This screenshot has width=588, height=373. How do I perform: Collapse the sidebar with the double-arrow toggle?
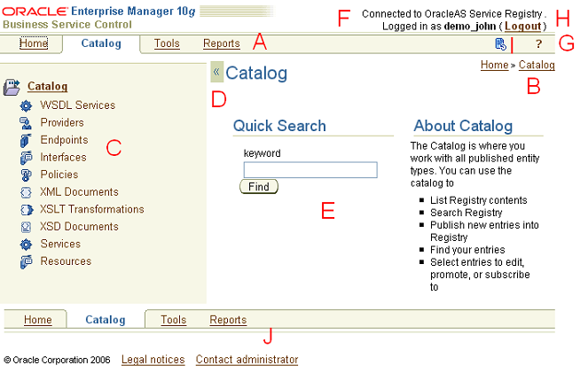pyautogui.click(x=216, y=72)
